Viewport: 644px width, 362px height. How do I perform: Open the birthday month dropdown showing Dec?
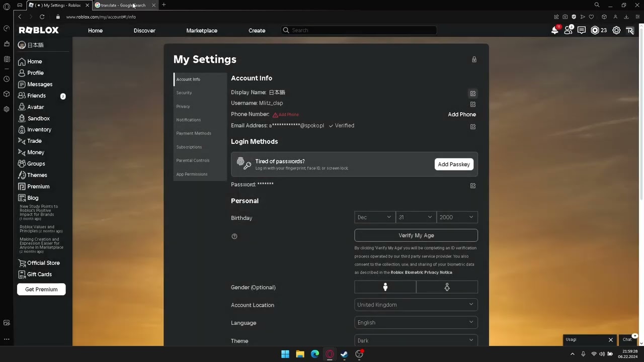click(x=375, y=217)
